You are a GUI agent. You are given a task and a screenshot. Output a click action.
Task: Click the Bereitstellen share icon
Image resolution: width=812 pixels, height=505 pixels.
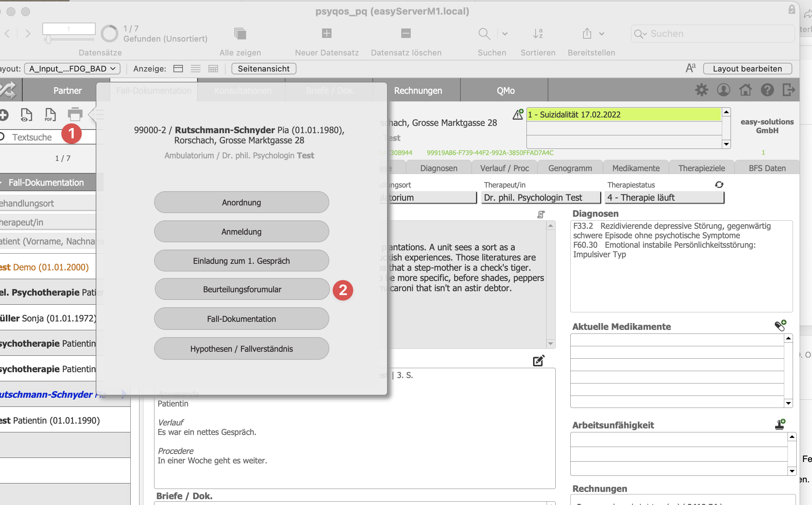[587, 33]
